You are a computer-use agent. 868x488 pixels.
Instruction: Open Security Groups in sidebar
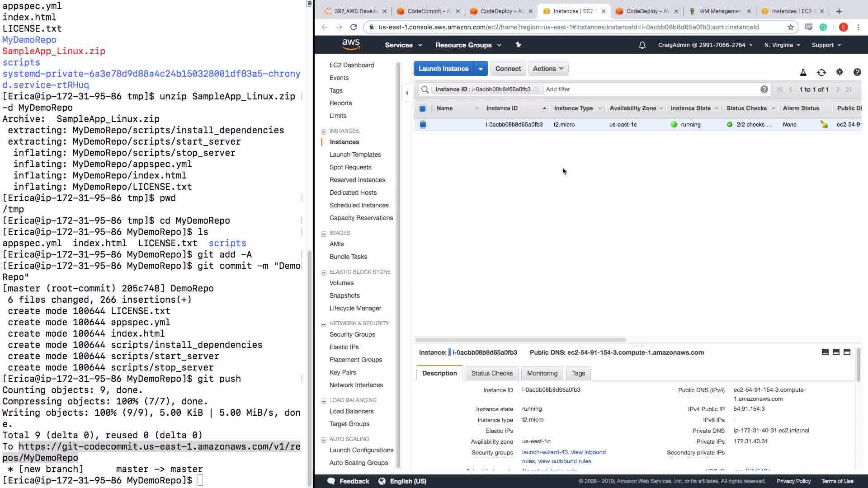[352, 334]
